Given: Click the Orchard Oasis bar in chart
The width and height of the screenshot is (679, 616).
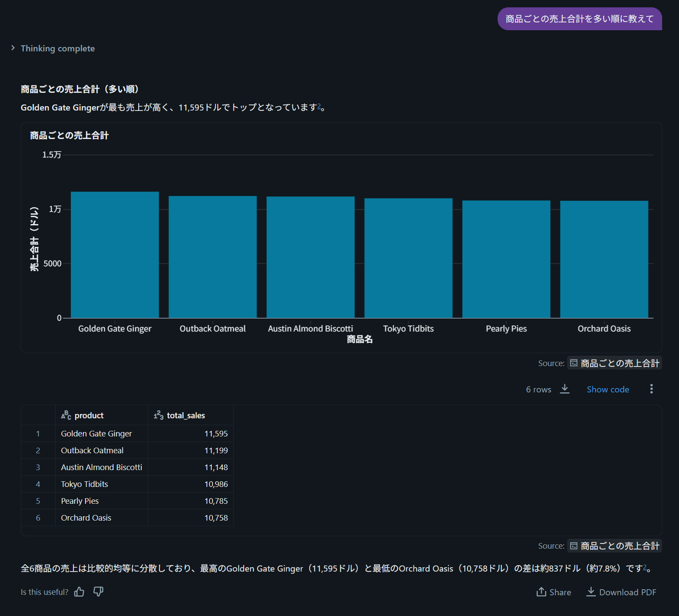Looking at the screenshot, I should 604,259.
